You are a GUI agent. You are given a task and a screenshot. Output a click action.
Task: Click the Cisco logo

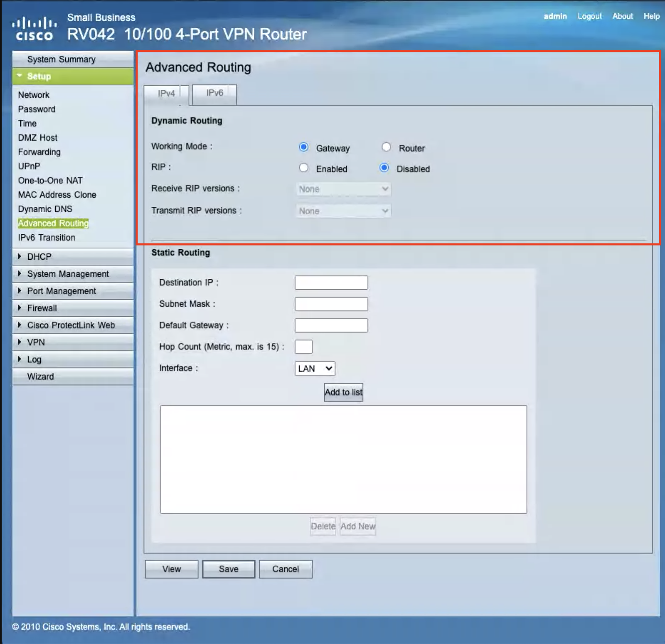coord(34,29)
